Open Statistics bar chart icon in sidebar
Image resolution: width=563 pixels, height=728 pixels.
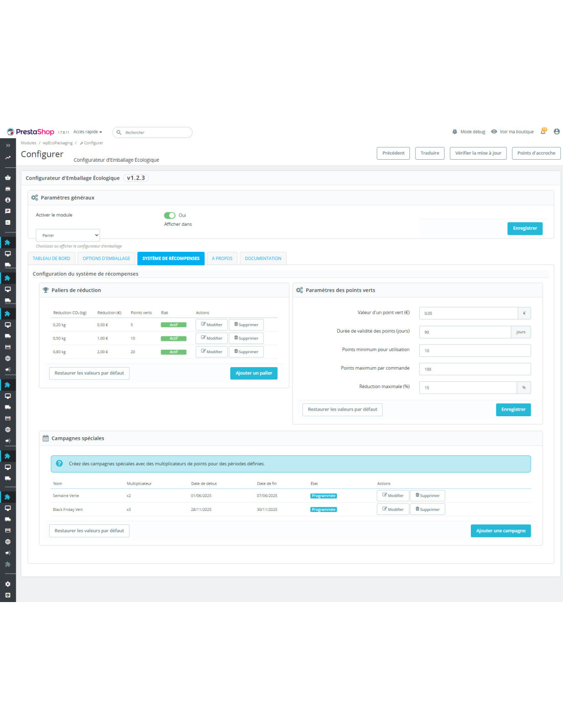point(8,222)
